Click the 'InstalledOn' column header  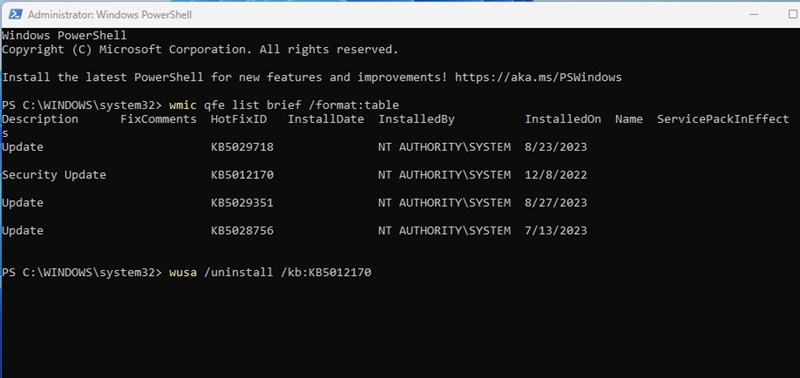coord(563,119)
